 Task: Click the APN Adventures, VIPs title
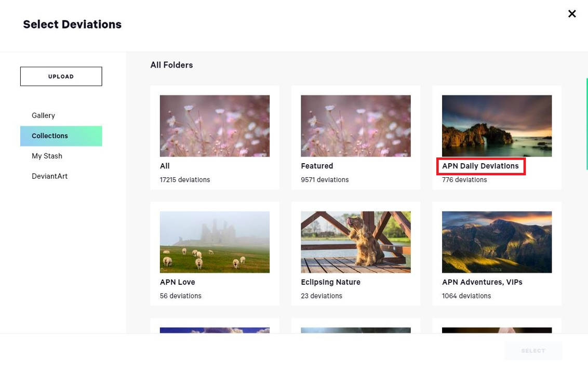[x=482, y=282]
